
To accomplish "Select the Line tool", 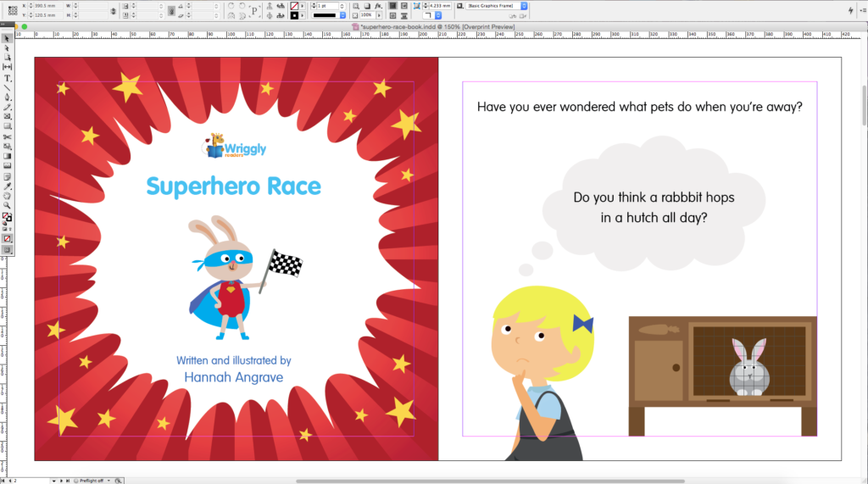I will (x=7, y=88).
